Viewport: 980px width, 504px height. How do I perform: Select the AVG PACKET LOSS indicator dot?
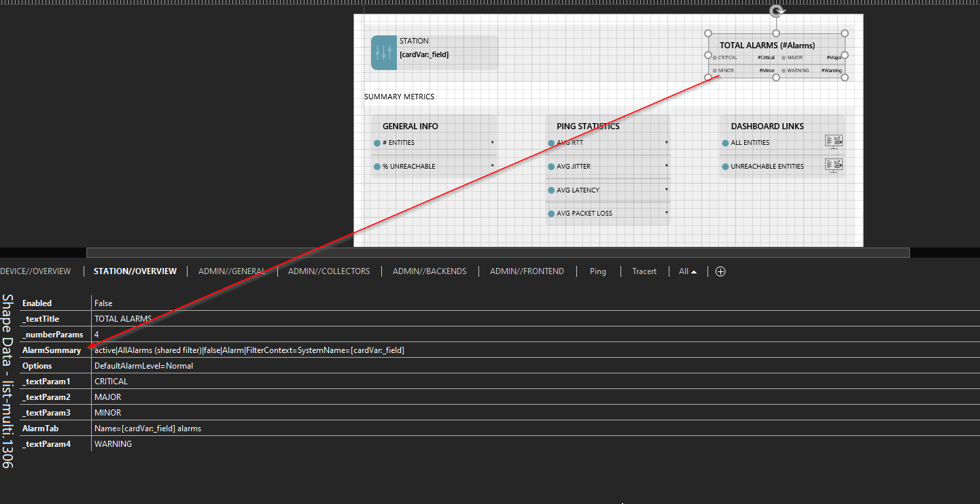click(550, 213)
